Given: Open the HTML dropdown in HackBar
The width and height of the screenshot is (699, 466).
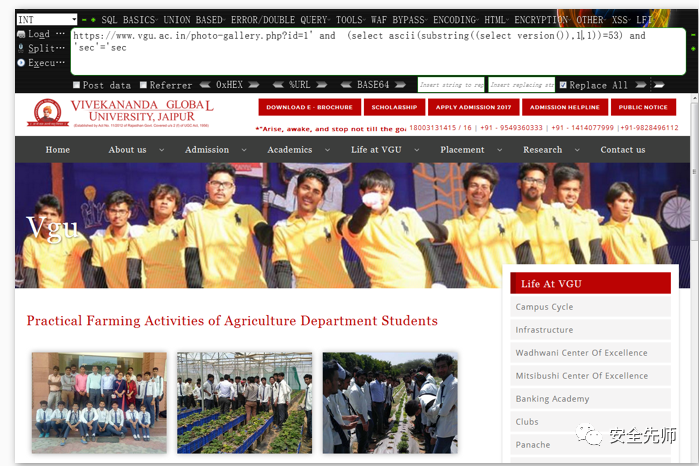Looking at the screenshot, I should pos(496,20).
